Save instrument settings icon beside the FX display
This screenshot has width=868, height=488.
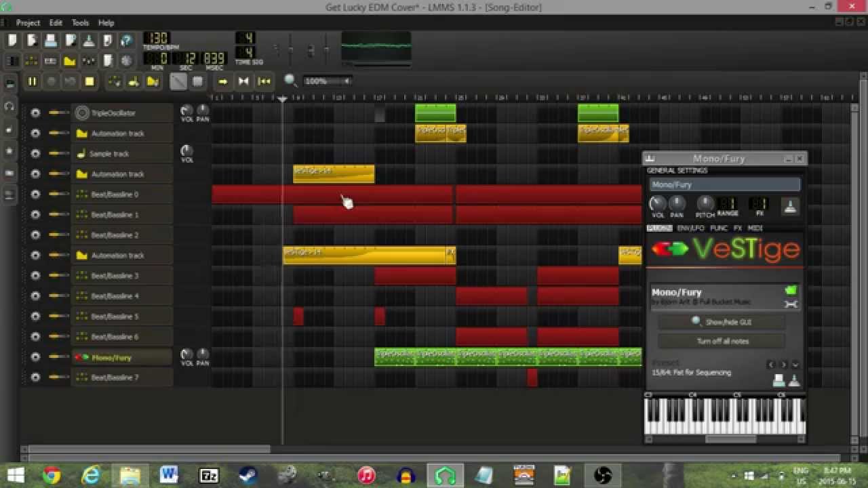tap(790, 207)
